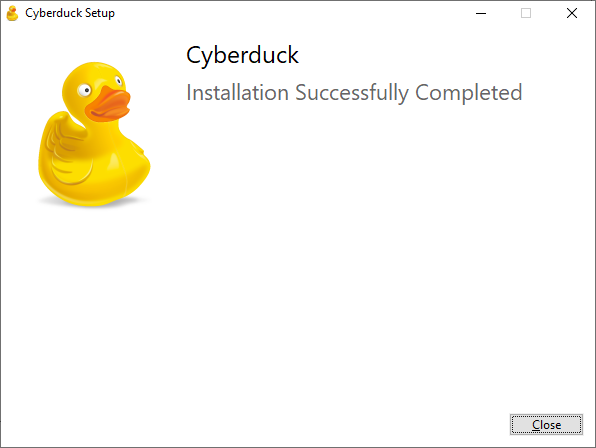Click the duck's orange beak
The height and width of the screenshot is (448, 596).
tap(108, 104)
